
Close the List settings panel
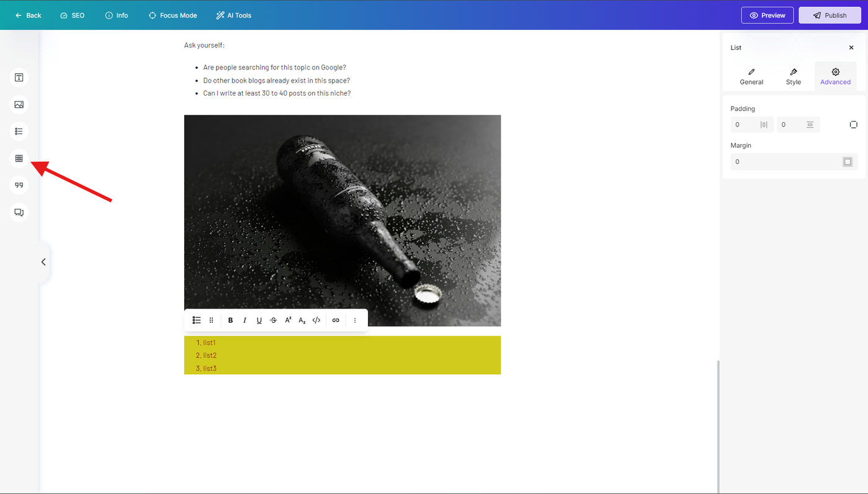pyautogui.click(x=851, y=48)
